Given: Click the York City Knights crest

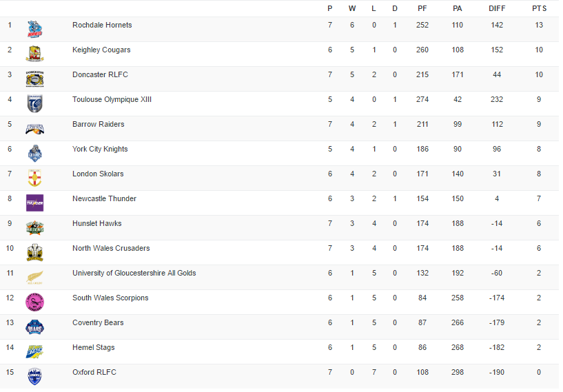Looking at the screenshot, I should 35,153.
